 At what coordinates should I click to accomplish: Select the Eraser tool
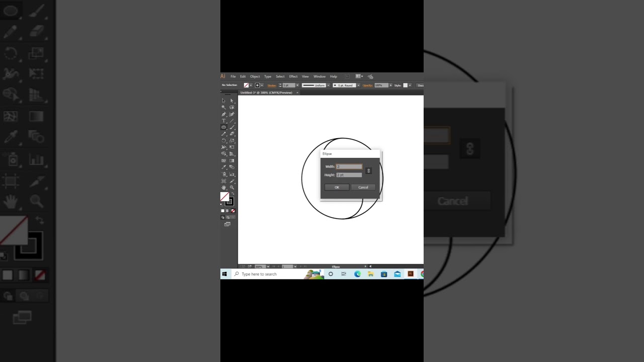[232, 134]
